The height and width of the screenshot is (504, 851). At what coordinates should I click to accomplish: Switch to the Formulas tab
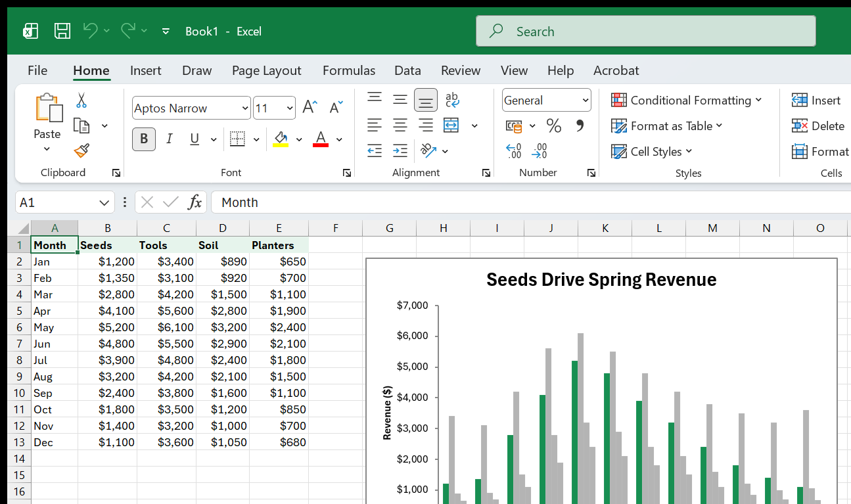point(349,70)
